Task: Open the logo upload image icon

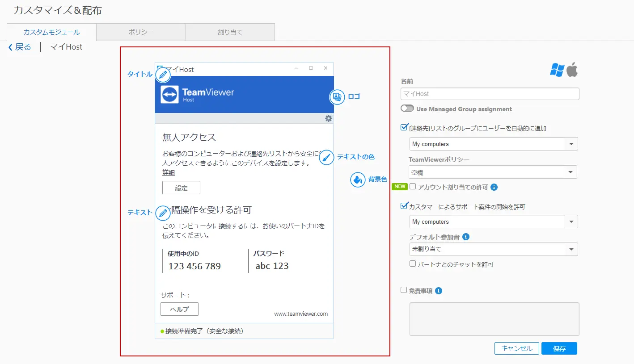Action: 337,97
